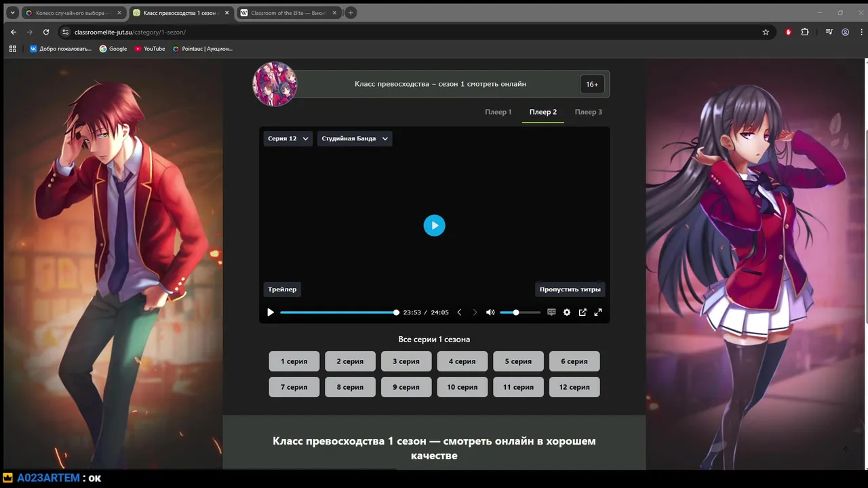Close the Classroom of the Elite tab

coord(334,13)
